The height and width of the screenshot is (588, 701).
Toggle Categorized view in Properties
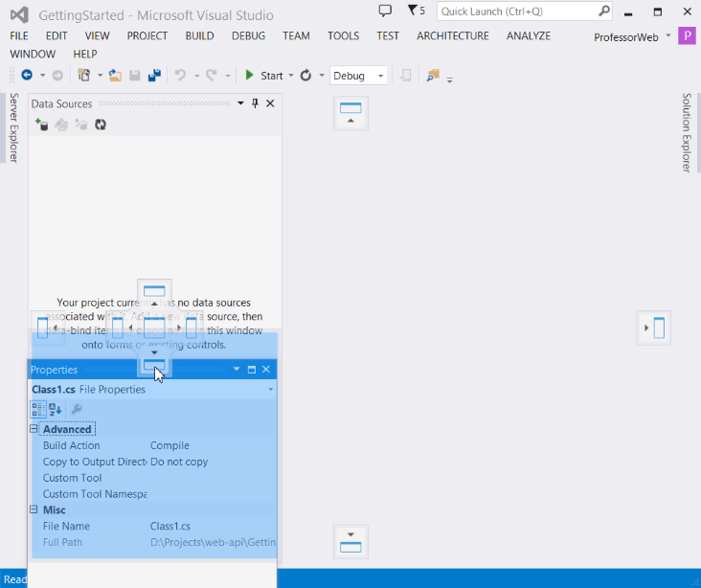tap(38, 409)
